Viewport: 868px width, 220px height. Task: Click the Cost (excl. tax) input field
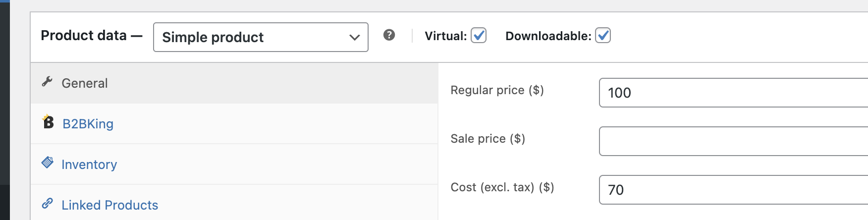click(x=733, y=190)
